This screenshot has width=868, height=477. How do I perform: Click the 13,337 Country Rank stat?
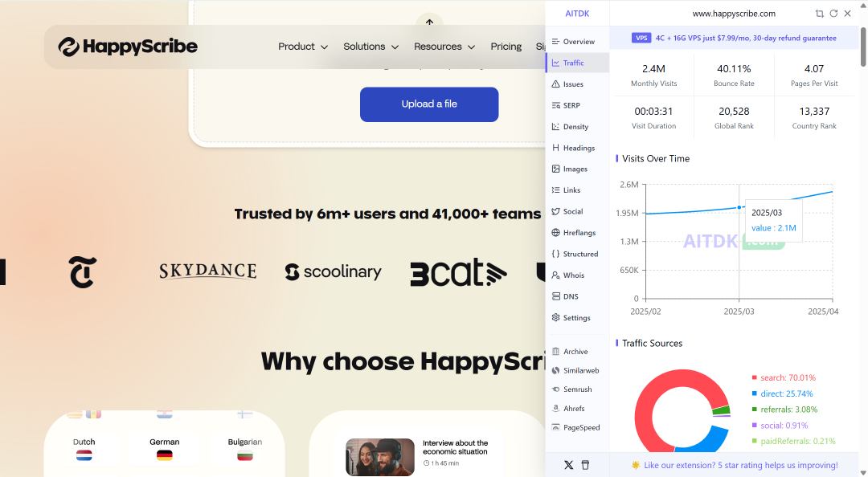pyautogui.click(x=814, y=118)
